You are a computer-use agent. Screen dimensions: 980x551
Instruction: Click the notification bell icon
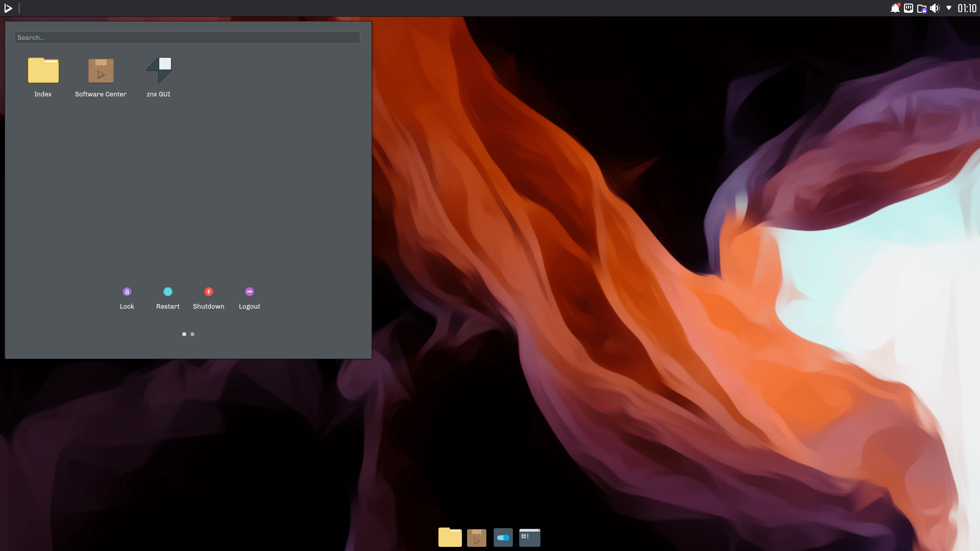(x=895, y=8)
